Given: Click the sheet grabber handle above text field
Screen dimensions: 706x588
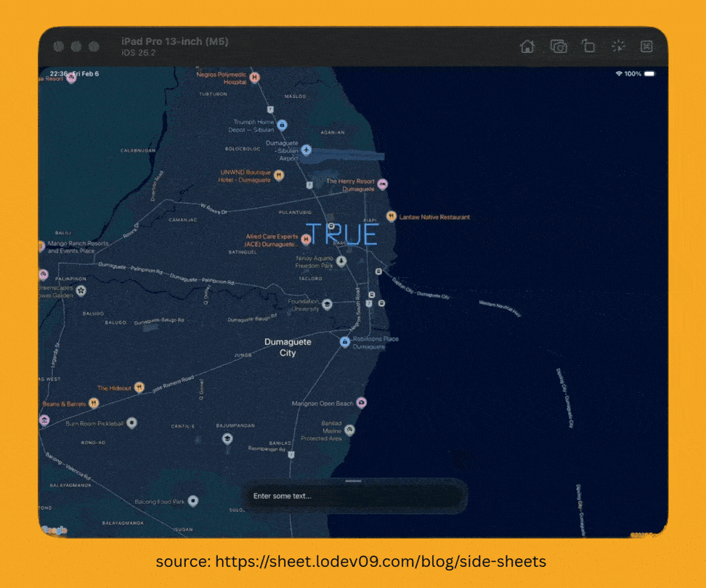Looking at the screenshot, I should [354, 481].
